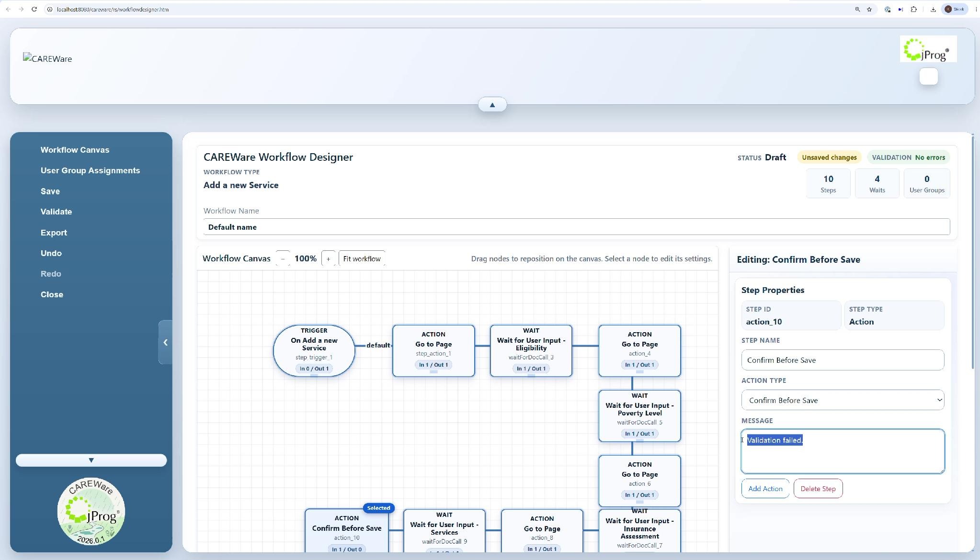The image size is (980, 560).
Task: Select the Wait for User Input - Services node
Action: 444,530
